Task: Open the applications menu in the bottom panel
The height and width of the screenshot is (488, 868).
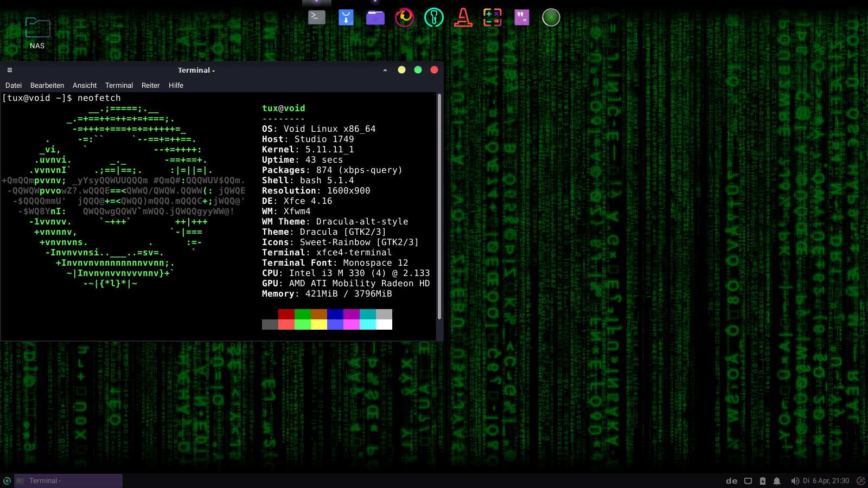Action: (x=7, y=481)
